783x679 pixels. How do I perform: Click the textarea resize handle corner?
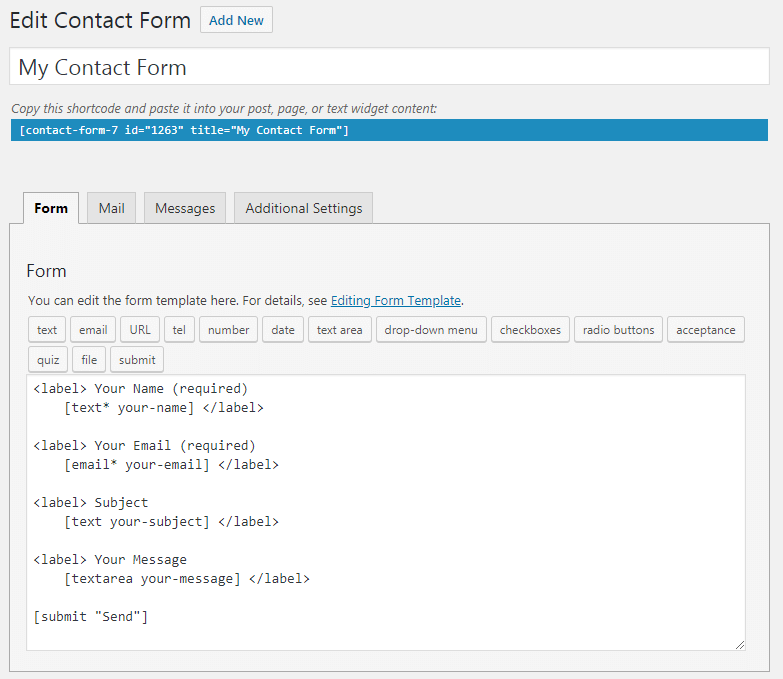740,645
